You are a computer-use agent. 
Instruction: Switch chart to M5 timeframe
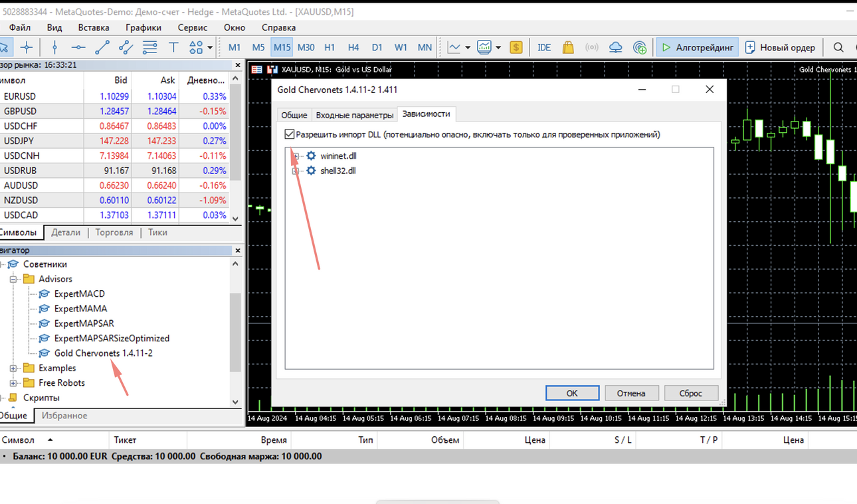tap(258, 47)
